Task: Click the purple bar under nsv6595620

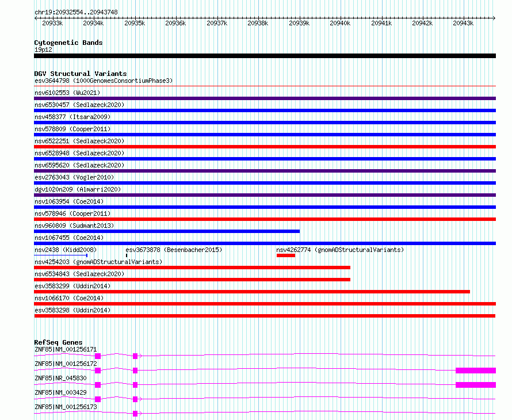Action: click(x=265, y=171)
